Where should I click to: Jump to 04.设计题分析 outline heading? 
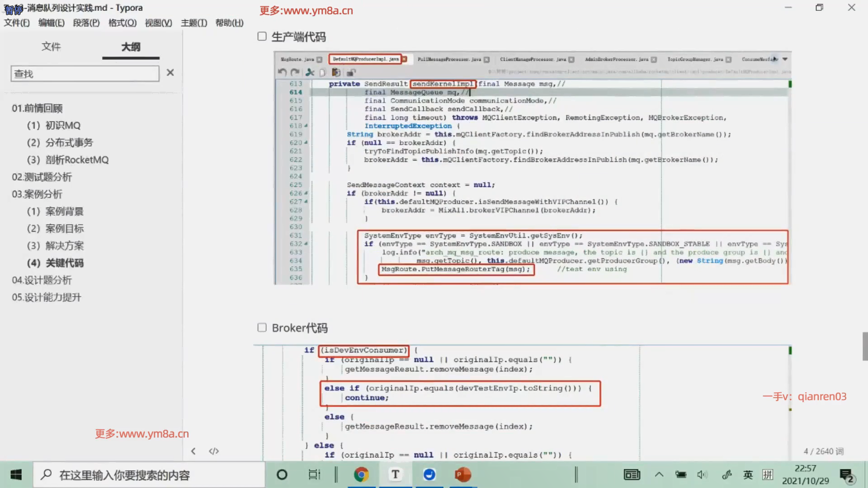click(42, 280)
